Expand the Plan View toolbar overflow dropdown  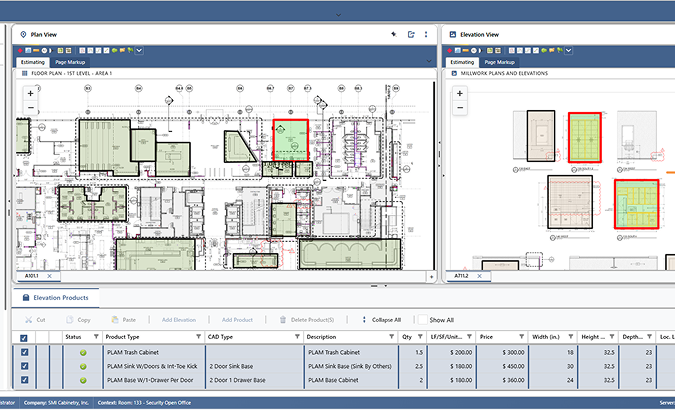139,50
